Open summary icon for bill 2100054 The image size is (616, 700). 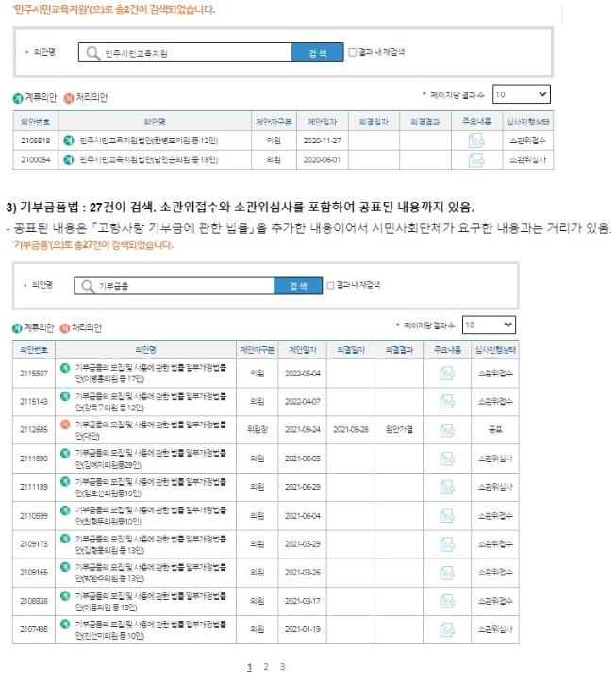[476, 159]
